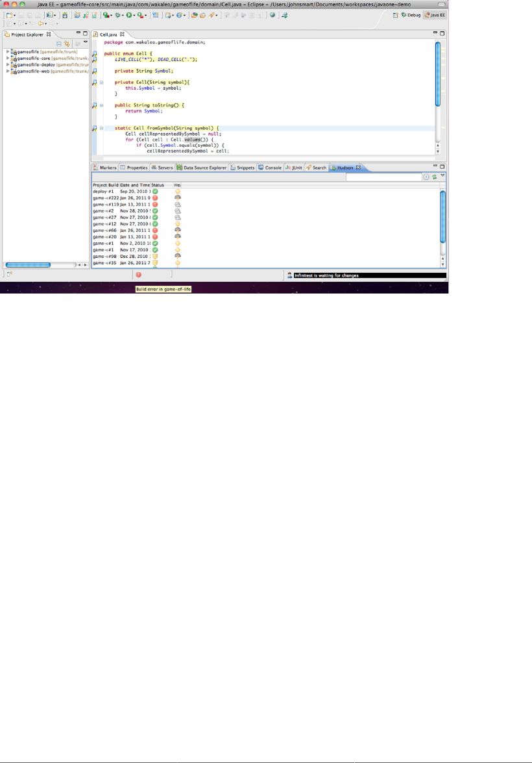Screen dimensions: 532x763
Task: Select the build #20 'Jan 13, 2011' row
Action: (x=265, y=237)
